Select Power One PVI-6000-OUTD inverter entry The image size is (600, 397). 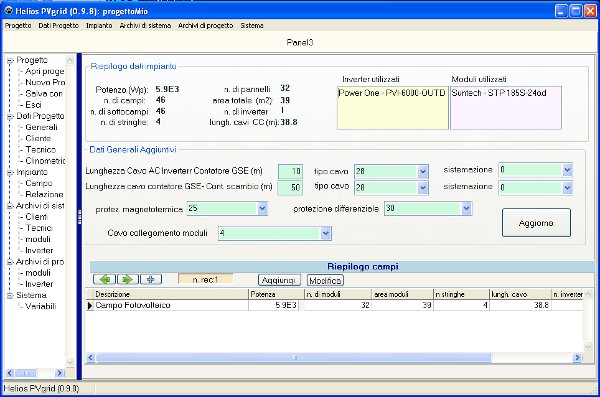click(392, 93)
